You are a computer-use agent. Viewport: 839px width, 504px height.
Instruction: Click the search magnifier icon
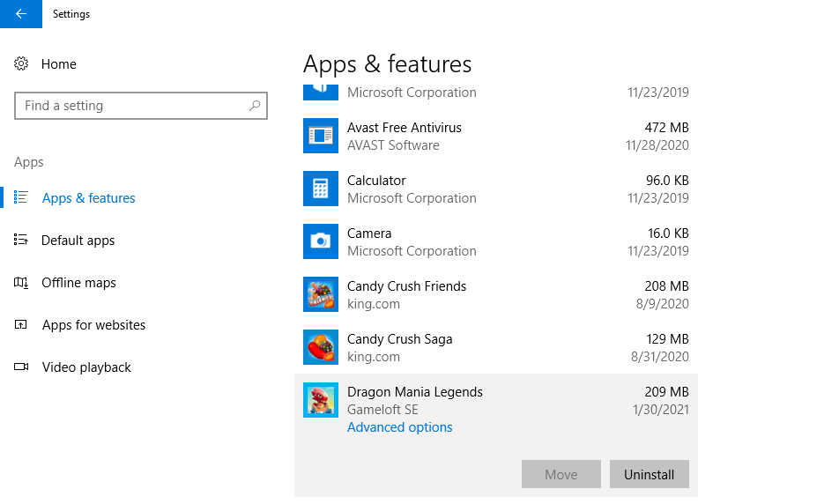click(255, 106)
